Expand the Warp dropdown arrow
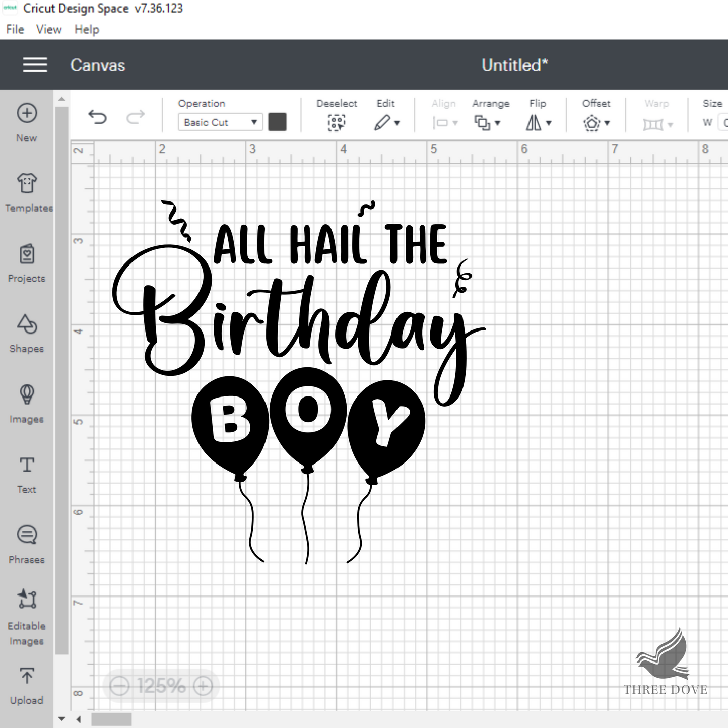 [670, 125]
